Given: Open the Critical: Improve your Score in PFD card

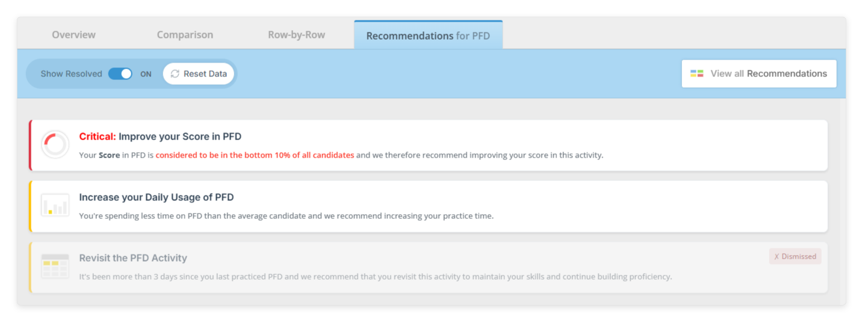Looking at the screenshot, I should click(x=429, y=145).
